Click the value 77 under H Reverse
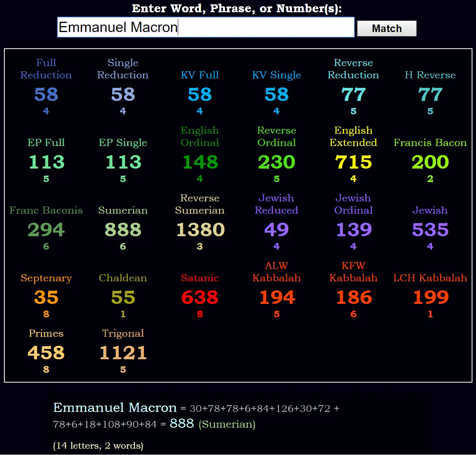This screenshot has width=476, height=455. pos(430,95)
